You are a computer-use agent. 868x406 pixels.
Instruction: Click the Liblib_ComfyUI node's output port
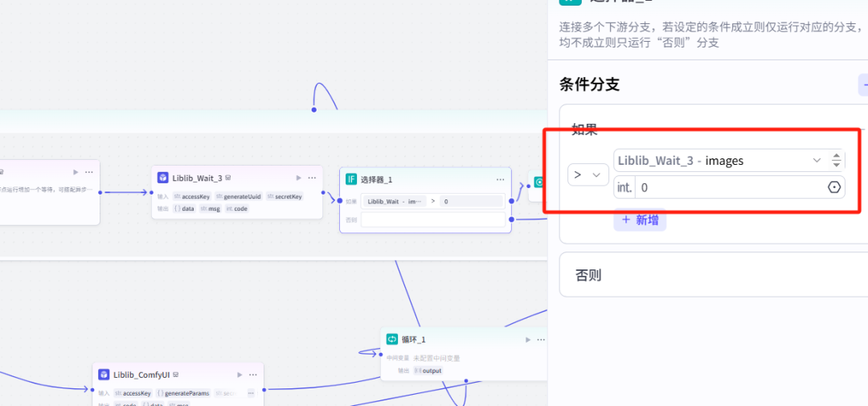[x=264, y=390]
